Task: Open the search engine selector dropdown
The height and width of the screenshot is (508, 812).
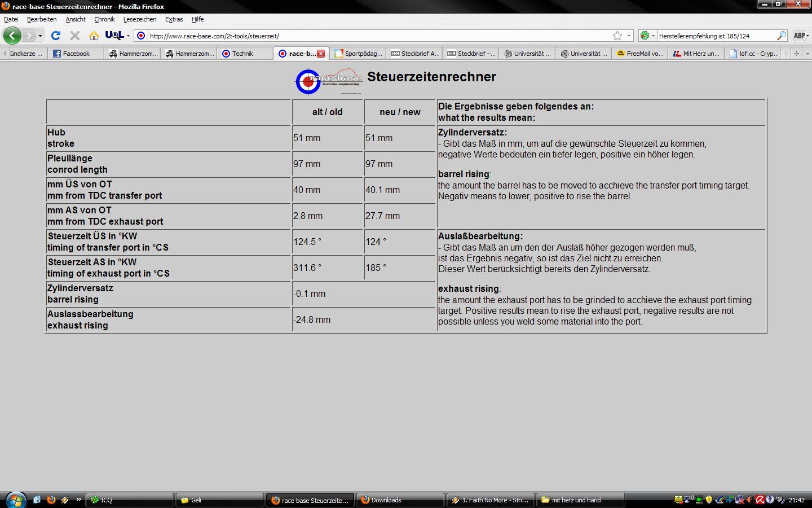Action: tap(647, 36)
